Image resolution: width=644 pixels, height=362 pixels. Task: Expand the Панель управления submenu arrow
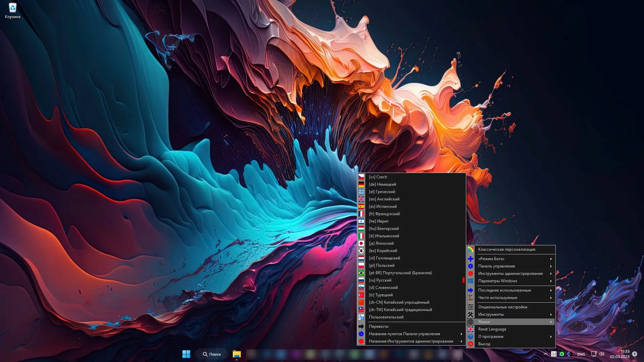coord(551,266)
